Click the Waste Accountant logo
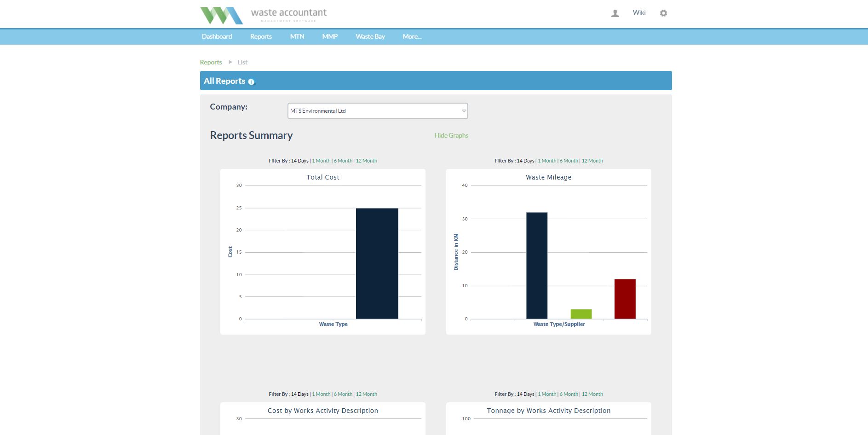 click(263, 15)
